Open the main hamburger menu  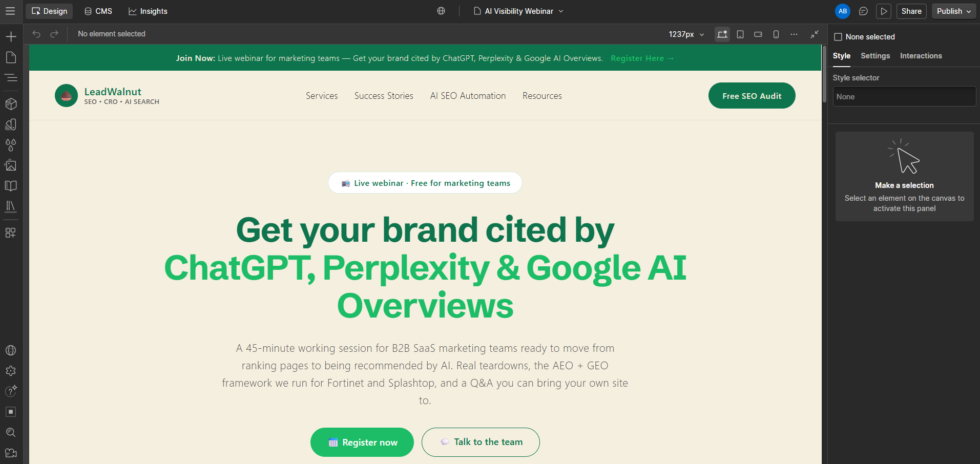(10, 11)
